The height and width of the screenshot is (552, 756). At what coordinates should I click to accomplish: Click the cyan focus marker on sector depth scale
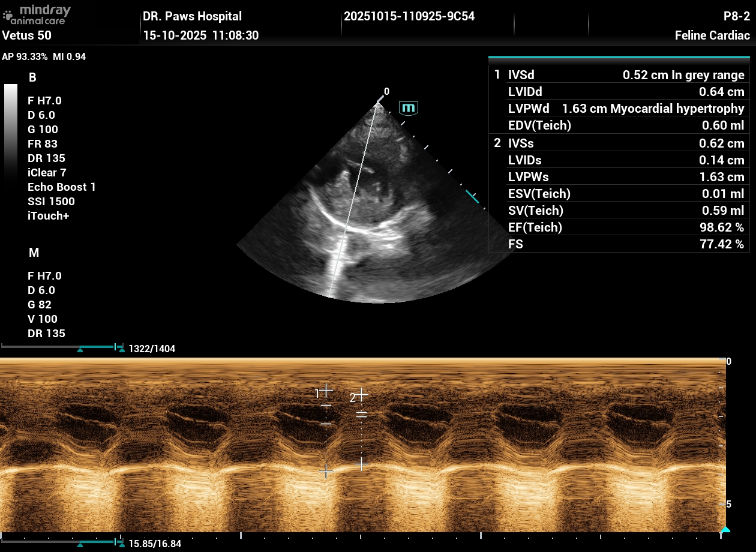(473, 197)
